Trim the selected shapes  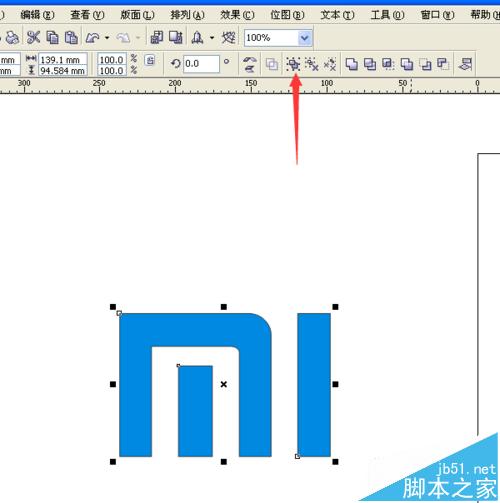click(370, 64)
